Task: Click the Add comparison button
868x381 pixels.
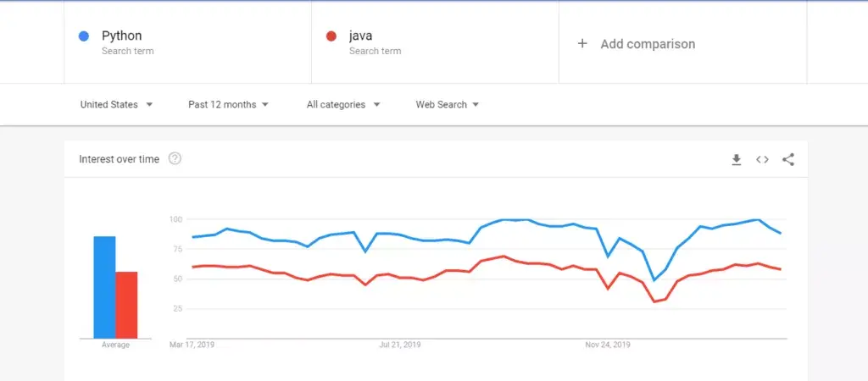Action: (647, 44)
